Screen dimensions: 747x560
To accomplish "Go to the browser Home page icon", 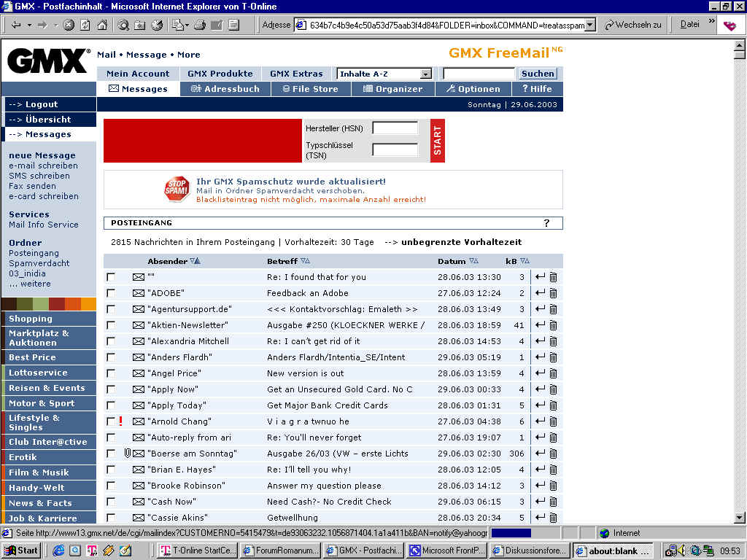I will coord(102,25).
